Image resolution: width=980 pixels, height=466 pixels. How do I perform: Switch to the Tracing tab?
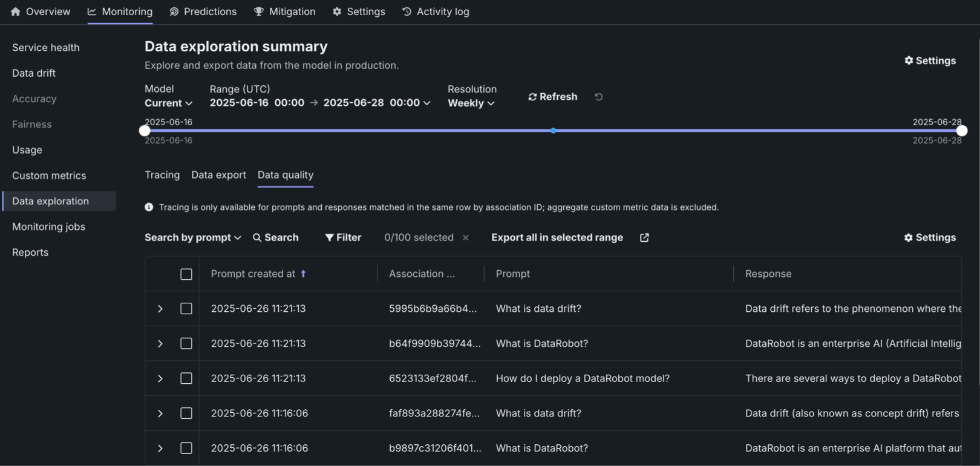tap(162, 175)
